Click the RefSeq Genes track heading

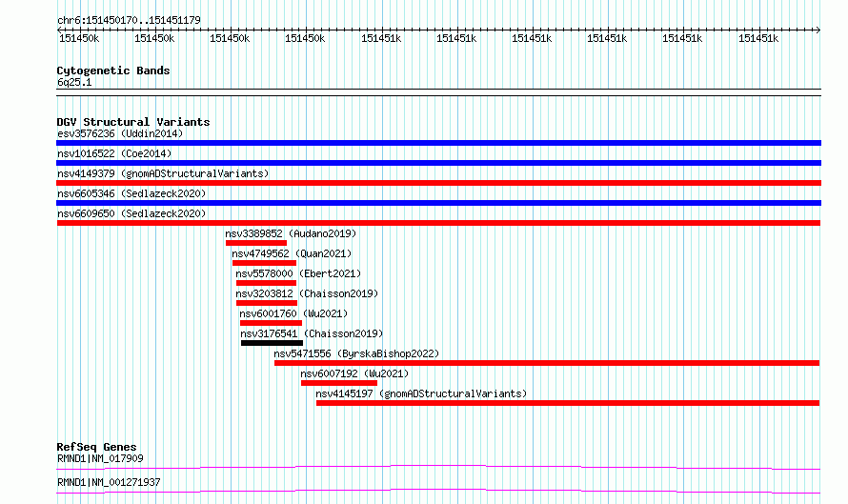coord(96,447)
